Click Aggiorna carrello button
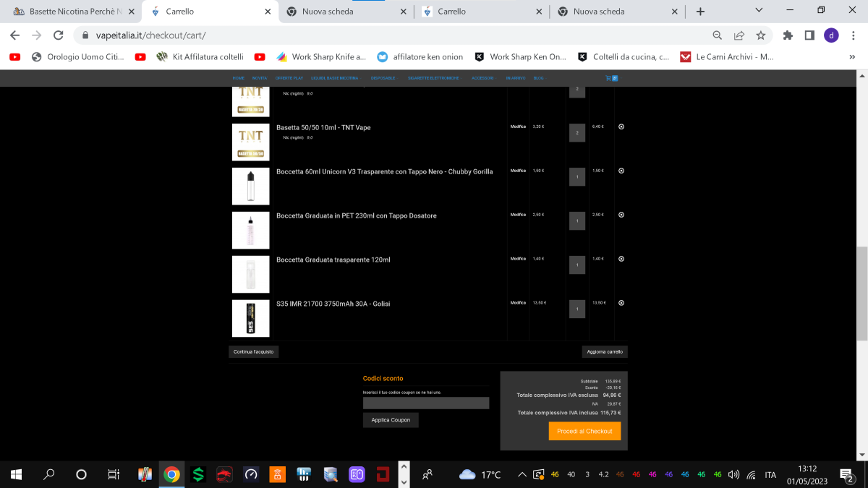Screen dimensions: 868x488 [605, 352]
